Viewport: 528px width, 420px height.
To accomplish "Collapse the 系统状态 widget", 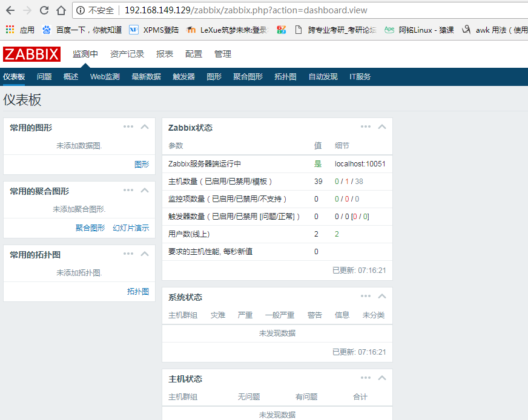I will (x=382, y=296).
